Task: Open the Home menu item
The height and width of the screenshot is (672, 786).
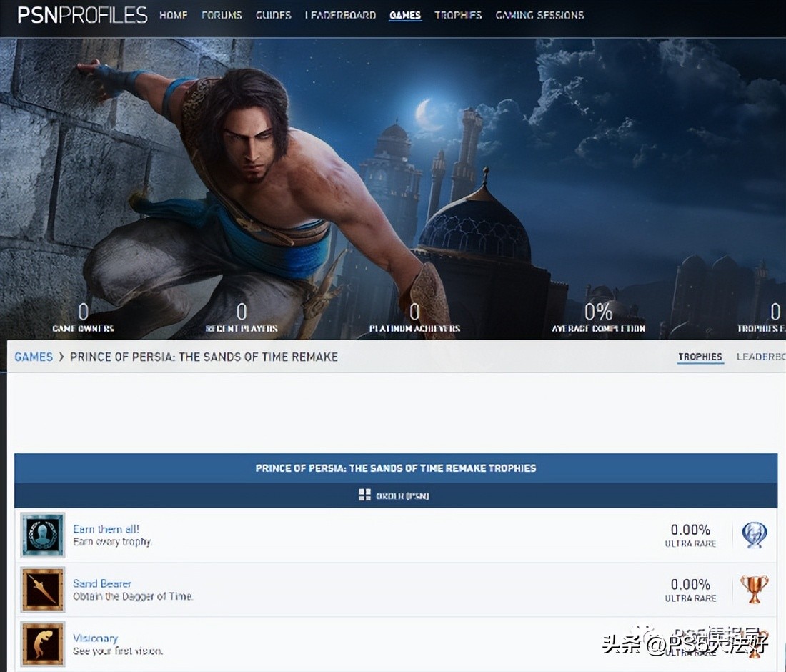Action: click(x=174, y=15)
